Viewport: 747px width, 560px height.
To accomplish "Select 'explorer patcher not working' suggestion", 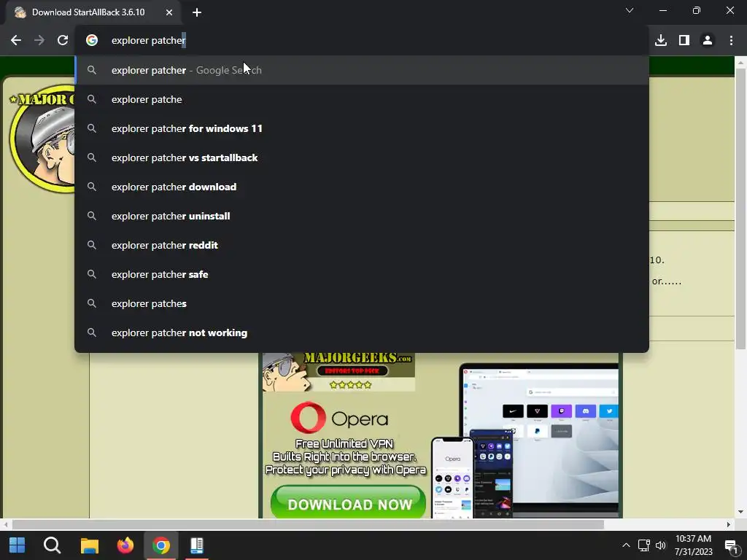I will coord(362,332).
